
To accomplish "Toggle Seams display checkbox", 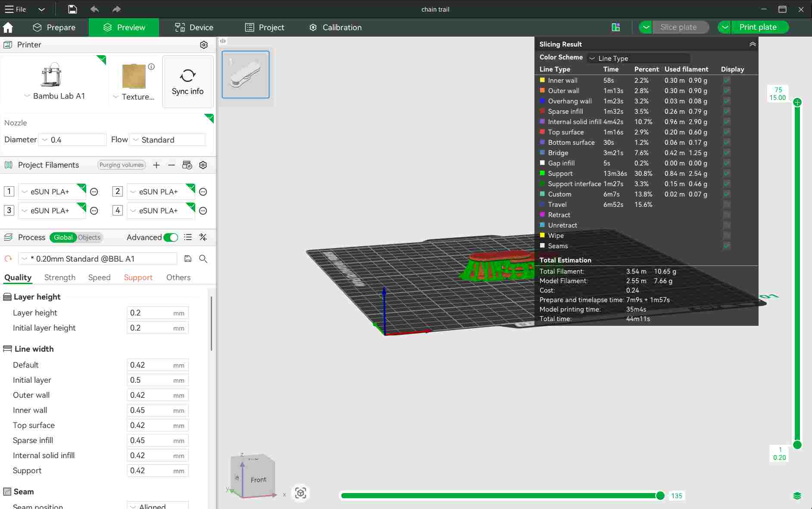I will tap(727, 246).
